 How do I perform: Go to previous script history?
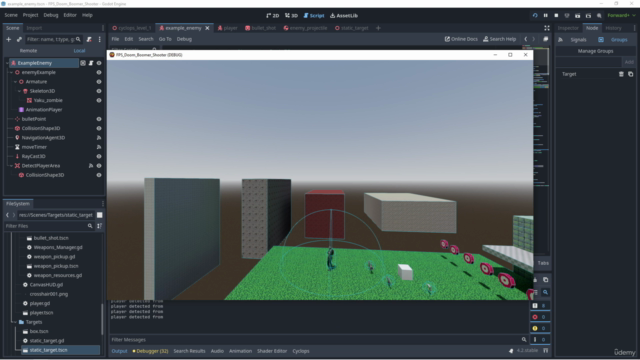click(x=526, y=39)
